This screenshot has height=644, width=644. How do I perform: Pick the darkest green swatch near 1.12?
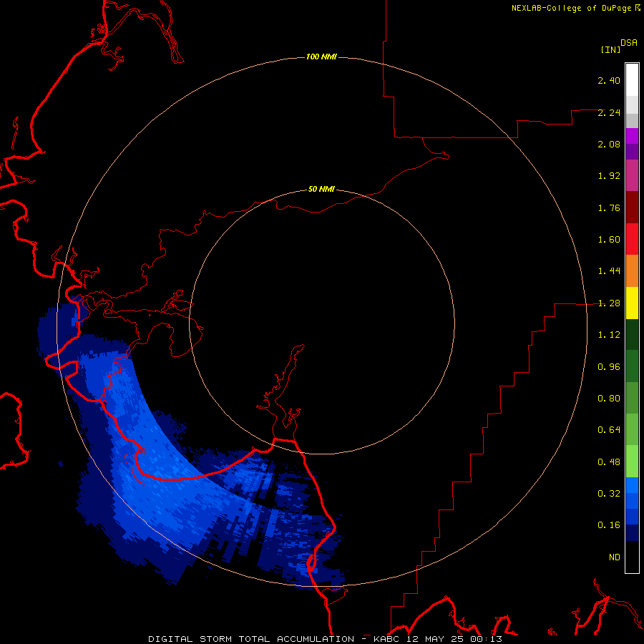pos(632,334)
